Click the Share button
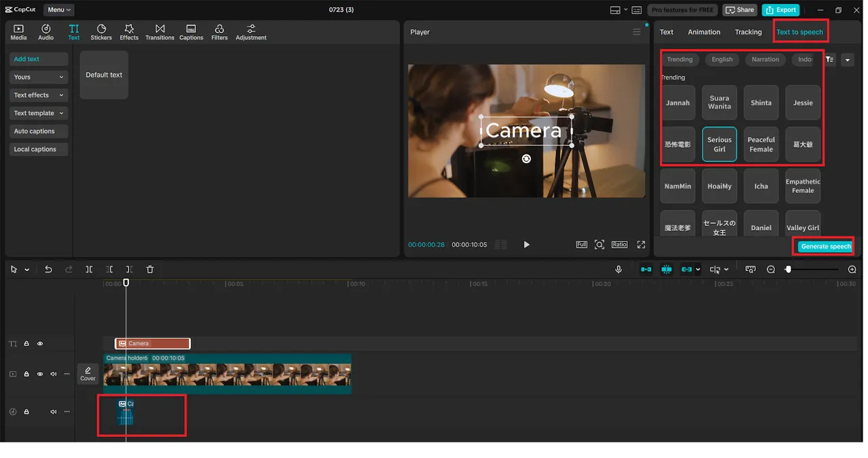 click(x=740, y=10)
